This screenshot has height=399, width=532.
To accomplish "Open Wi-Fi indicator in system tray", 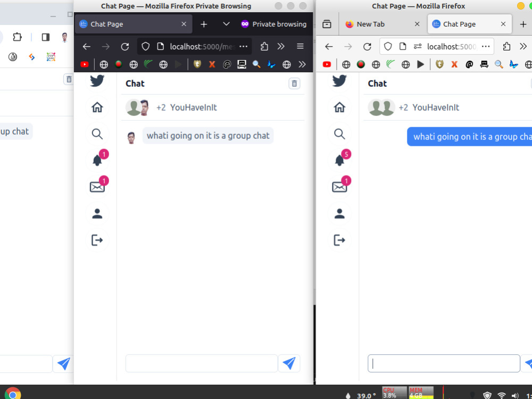I will pos(502,396).
